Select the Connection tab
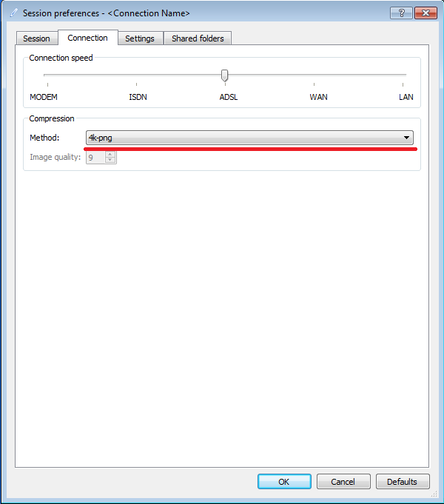The width and height of the screenshot is (444, 504). [x=87, y=38]
